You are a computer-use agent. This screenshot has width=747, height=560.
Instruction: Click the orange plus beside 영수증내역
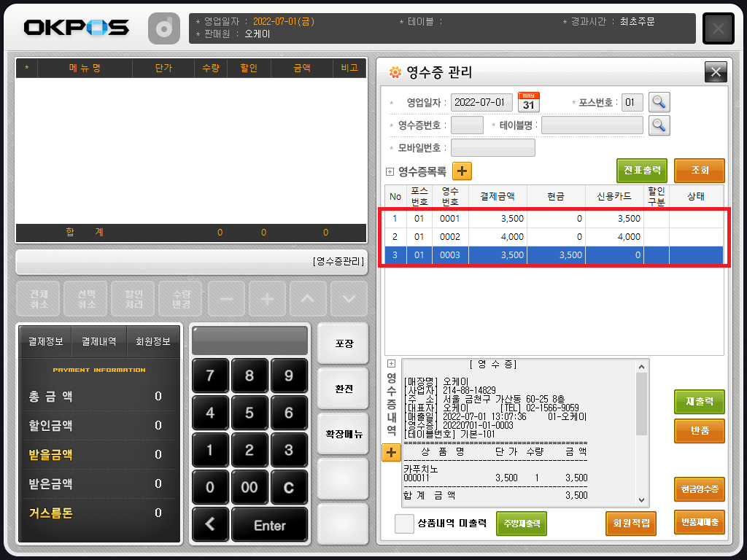391,453
